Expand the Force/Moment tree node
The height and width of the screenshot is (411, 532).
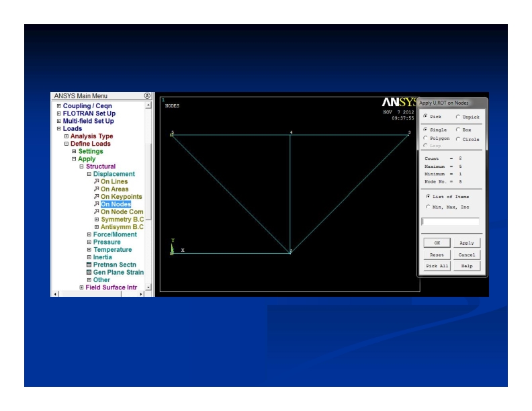click(x=89, y=234)
